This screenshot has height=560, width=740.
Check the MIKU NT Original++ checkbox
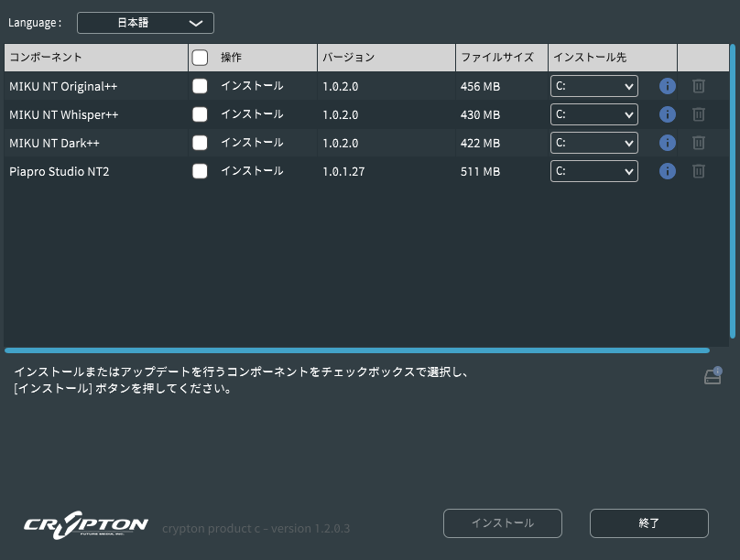tap(200, 86)
